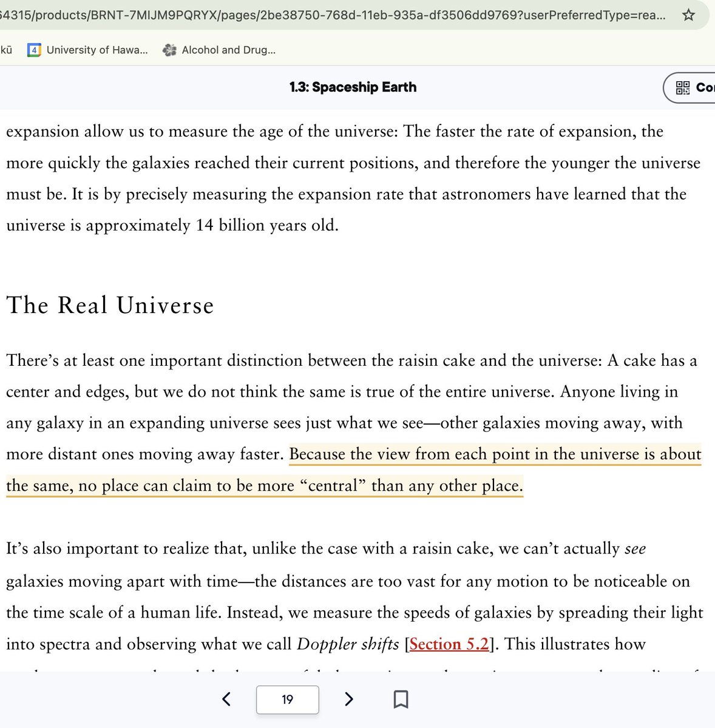Open the Section 5.2 link
This screenshot has width=715, height=728.
coord(449,644)
